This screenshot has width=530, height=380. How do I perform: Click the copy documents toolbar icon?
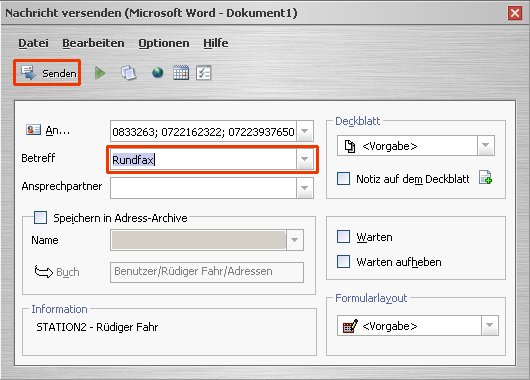coord(128,73)
